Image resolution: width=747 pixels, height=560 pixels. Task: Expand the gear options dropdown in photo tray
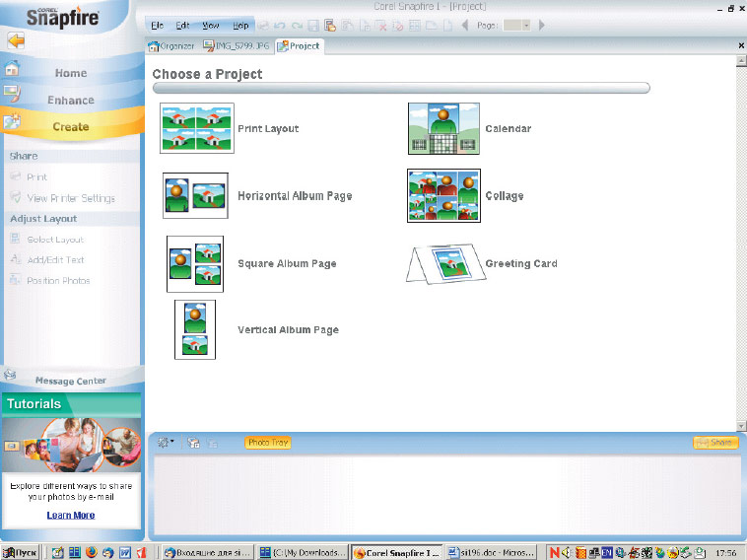pos(167,443)
